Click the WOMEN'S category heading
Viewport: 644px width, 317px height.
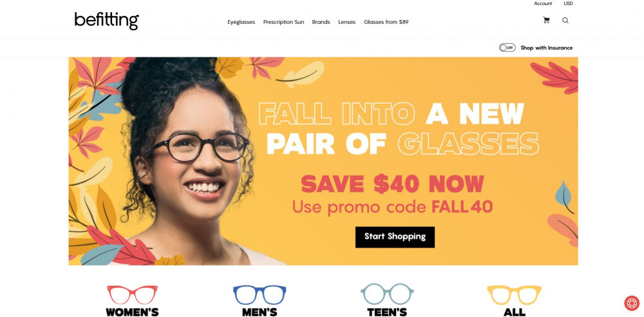[x=132, y=312]
